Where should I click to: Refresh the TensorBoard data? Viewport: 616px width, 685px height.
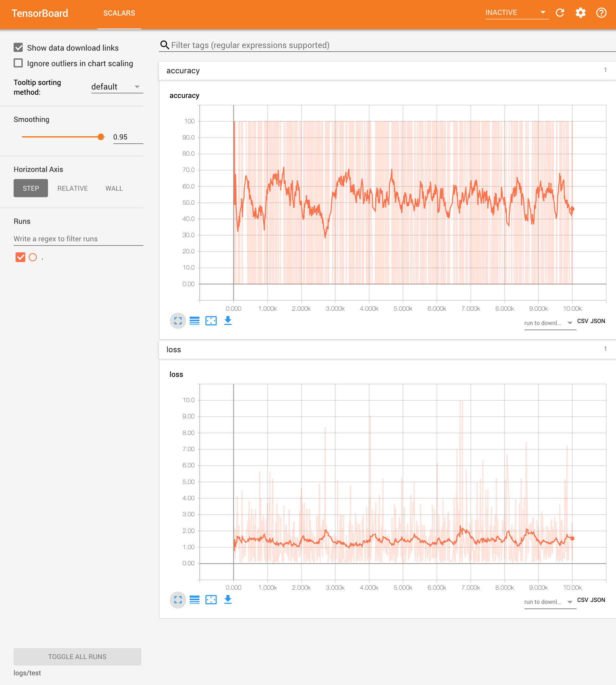pos(560,13)
